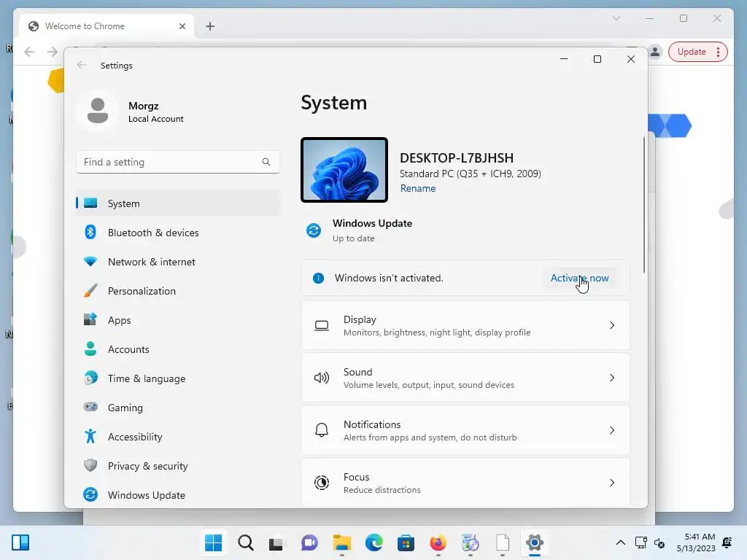This screenshot has height=560, width=747.
Task: Open the clock and date flyout
Action: click(696, 542)
